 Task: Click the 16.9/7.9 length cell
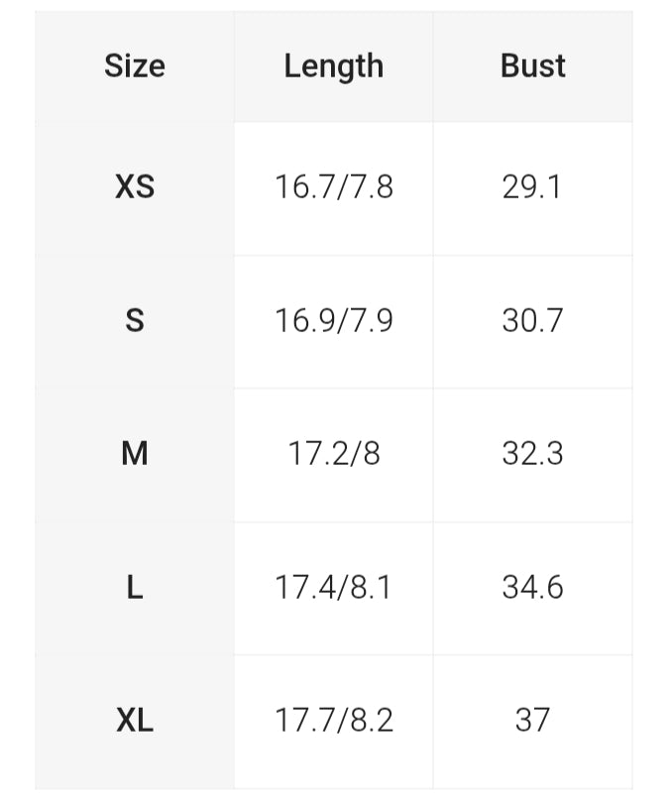pos(333,320)
